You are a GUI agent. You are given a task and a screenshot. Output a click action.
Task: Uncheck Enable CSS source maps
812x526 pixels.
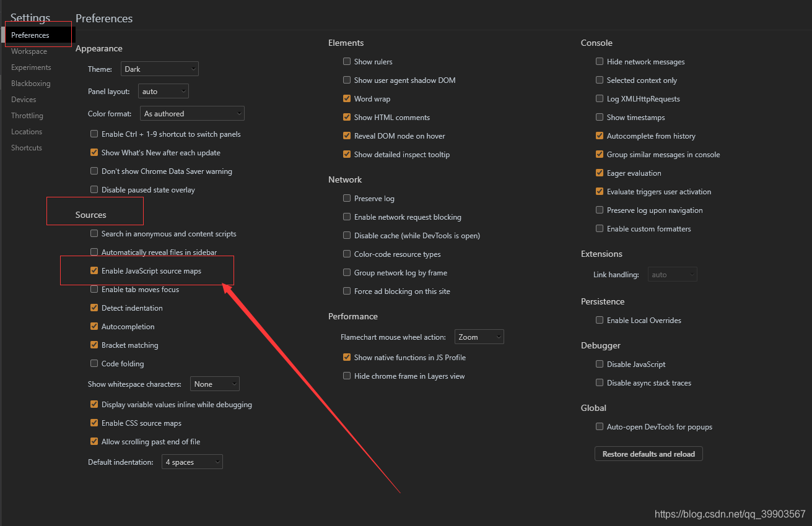(94, 423)
